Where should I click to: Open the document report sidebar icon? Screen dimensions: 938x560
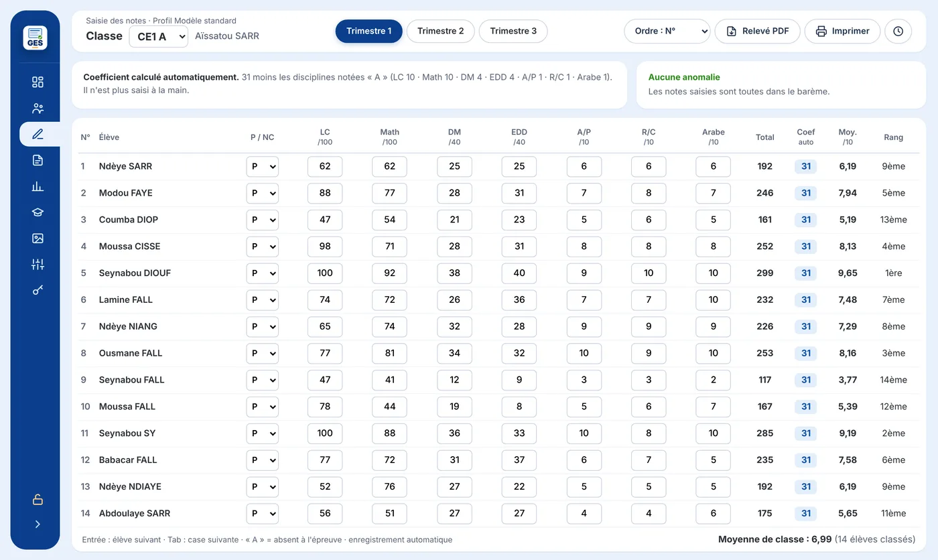pyautogui.click(x=38, y=160)
